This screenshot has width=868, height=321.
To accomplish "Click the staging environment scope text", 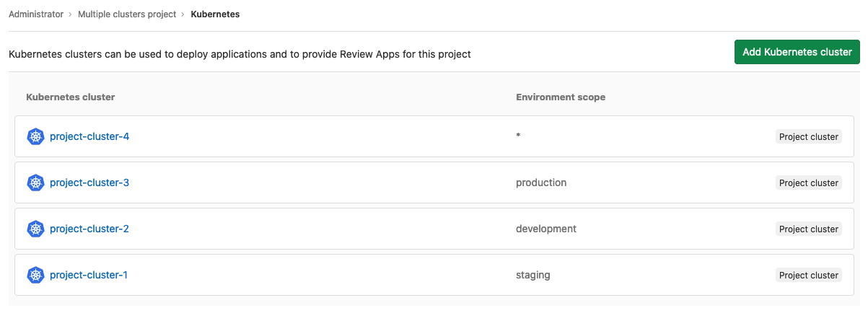I will click(x=533, y=275).
